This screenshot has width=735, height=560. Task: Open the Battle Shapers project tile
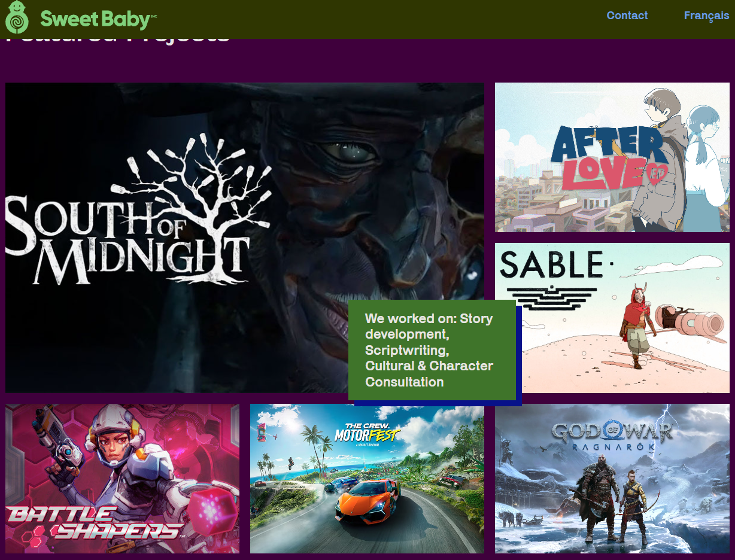click(123, 479)
